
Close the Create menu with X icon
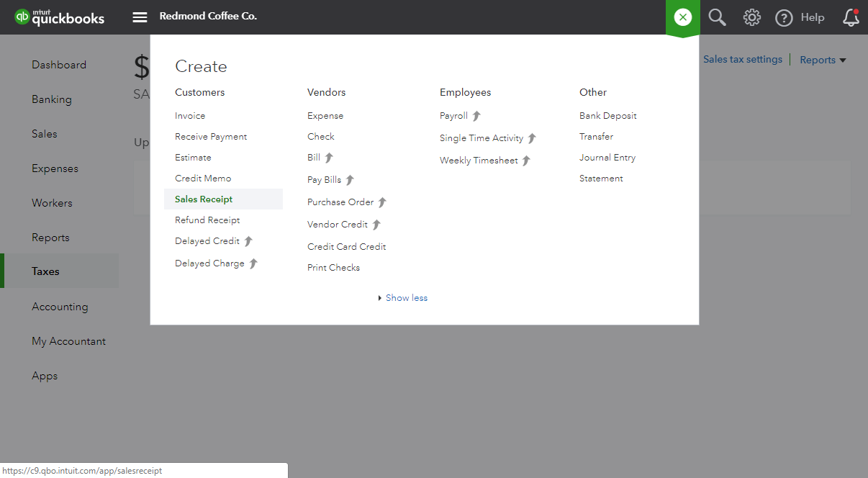point(682,17)
